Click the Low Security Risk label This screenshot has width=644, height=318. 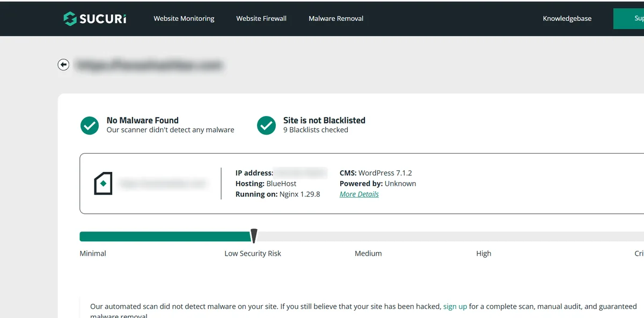pos(253,253)
